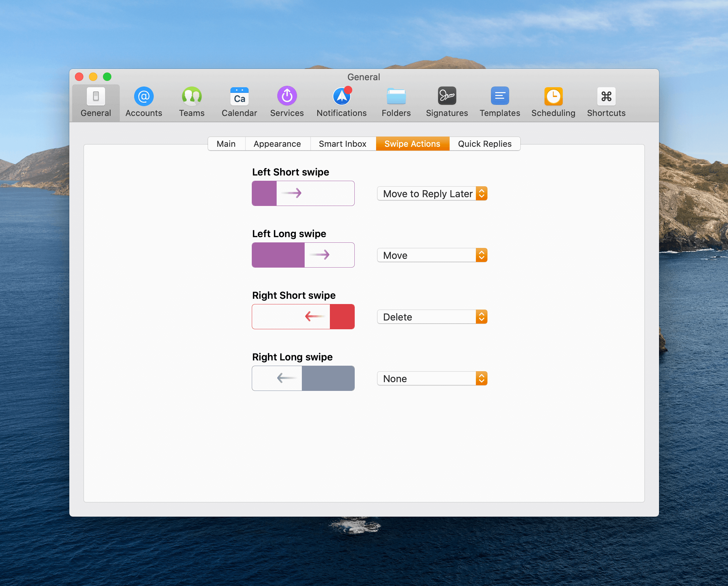Click the purple Left Short swipe preview
728x586 pixels.
pos(303,193)
